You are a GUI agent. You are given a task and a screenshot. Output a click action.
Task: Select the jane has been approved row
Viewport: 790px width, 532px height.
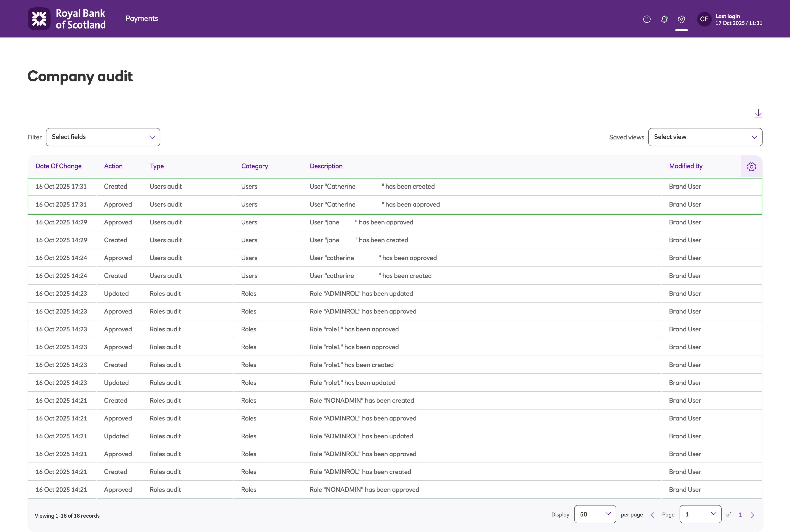(361, 222)
